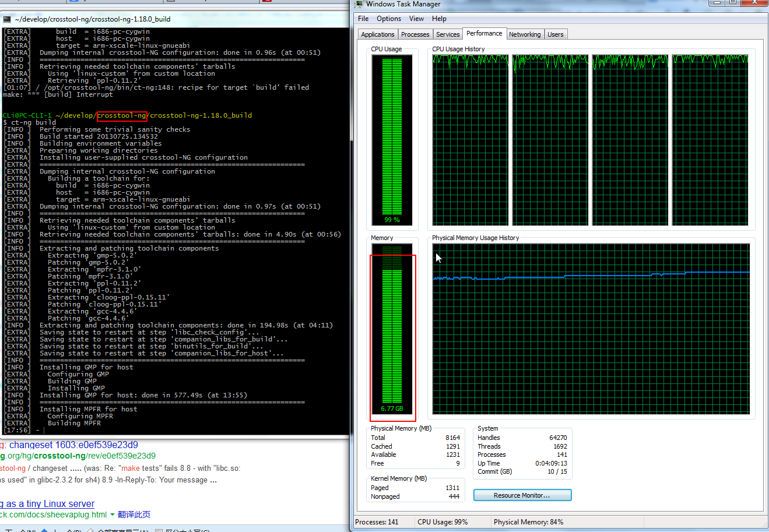This screenshot has width=769, height=532.
Task: Click the 翻译此页 translate link
Action: [134, 515]
